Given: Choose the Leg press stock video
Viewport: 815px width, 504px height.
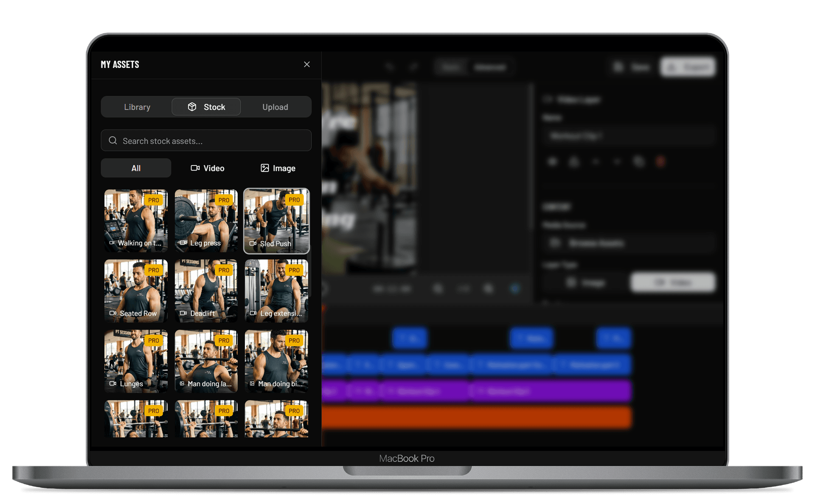Looking at the screenshot, I should [x=206, y=221].
